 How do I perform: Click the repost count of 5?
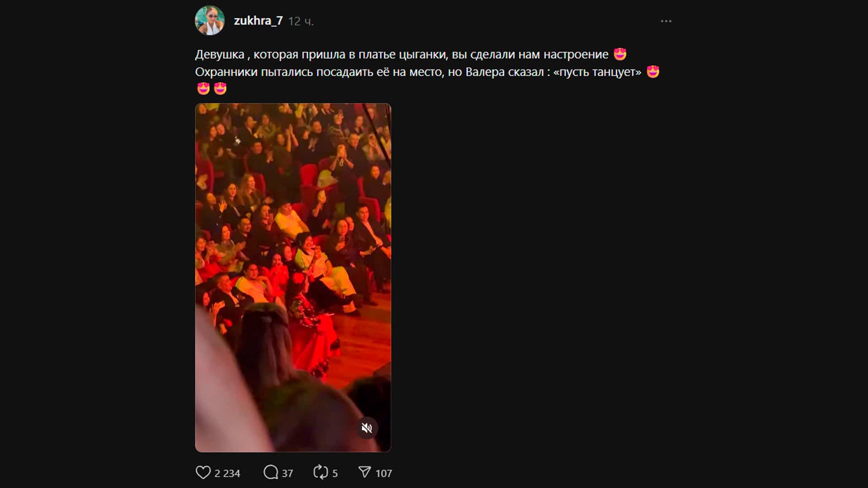coord(335,474)
